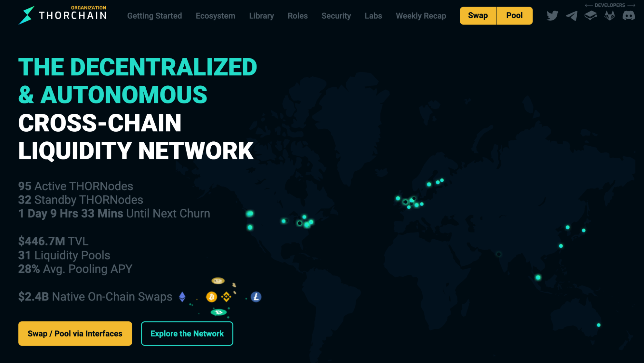Open the Roles menu
The width and height of the screenshot is (644, 363).
(298, 16)
